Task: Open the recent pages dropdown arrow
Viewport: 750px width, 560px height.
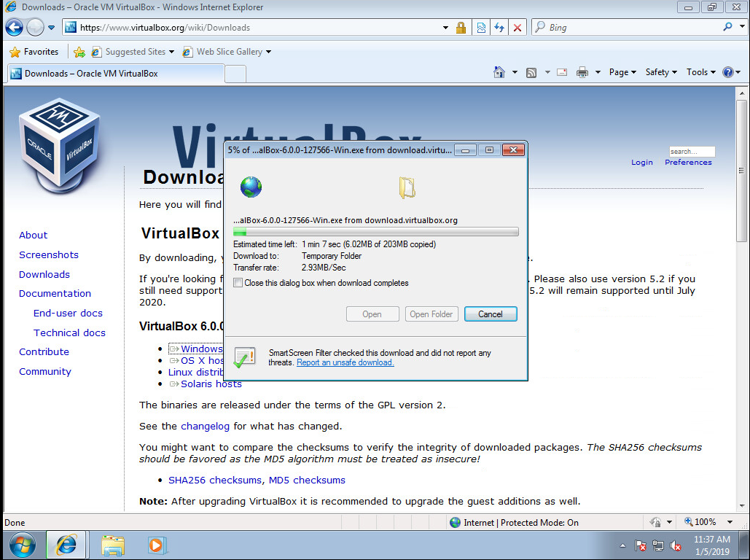Action: [x=51, y=27]
